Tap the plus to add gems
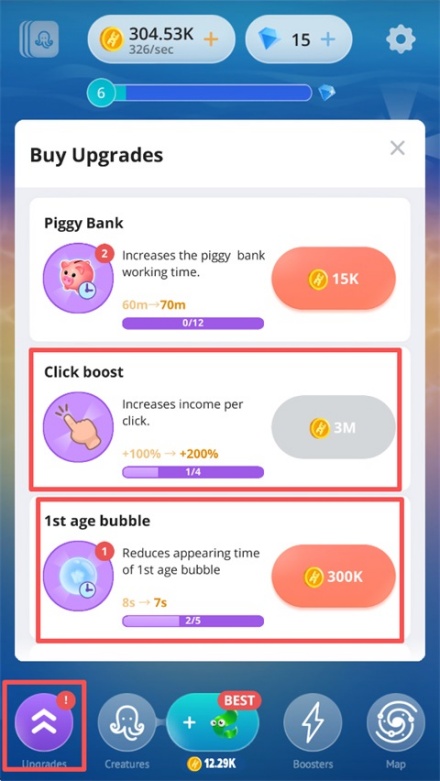 coord(327,39)
